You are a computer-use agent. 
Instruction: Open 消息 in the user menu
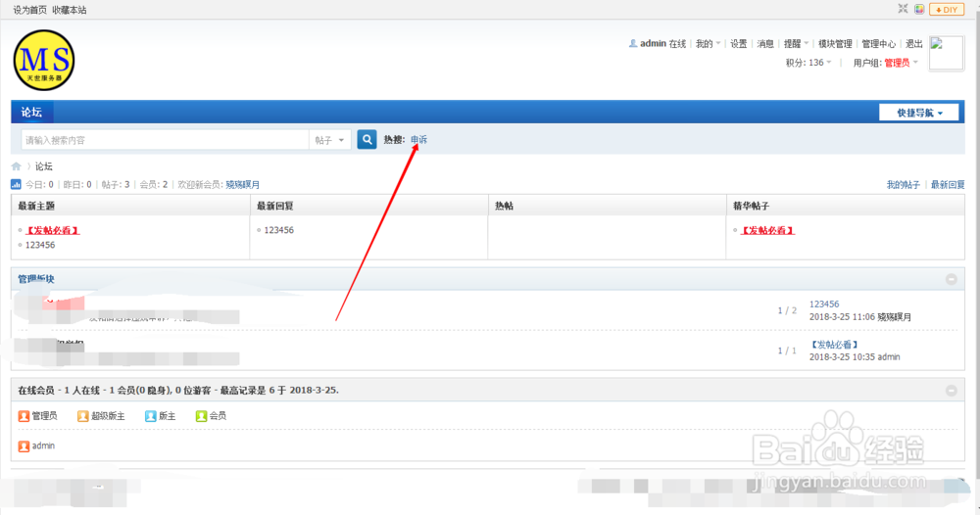coord(765,44)
